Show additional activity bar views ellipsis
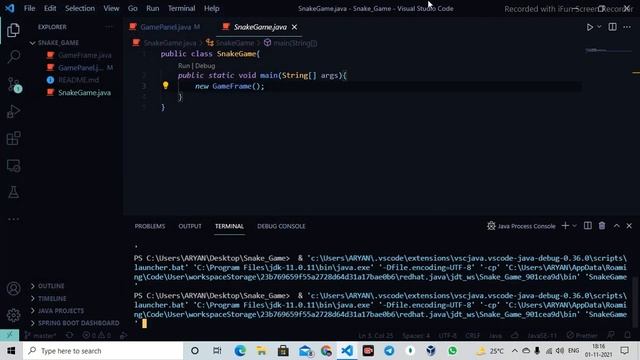 13,219
